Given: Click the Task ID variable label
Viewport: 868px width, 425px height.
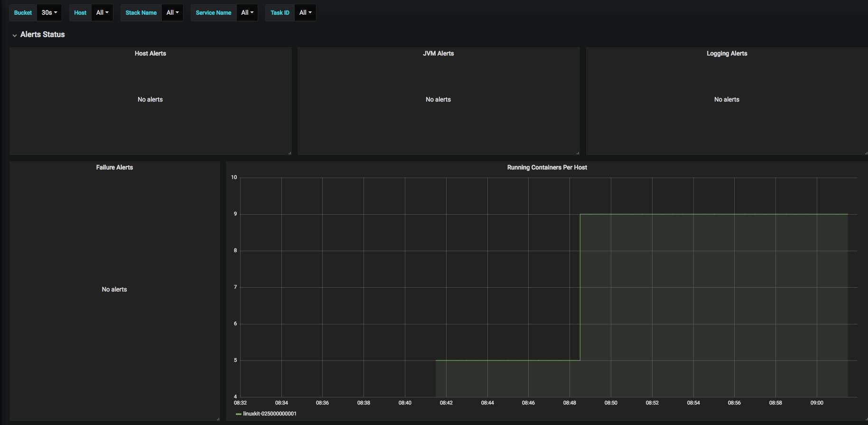Looking at the screenshot, I should [280, 13].
